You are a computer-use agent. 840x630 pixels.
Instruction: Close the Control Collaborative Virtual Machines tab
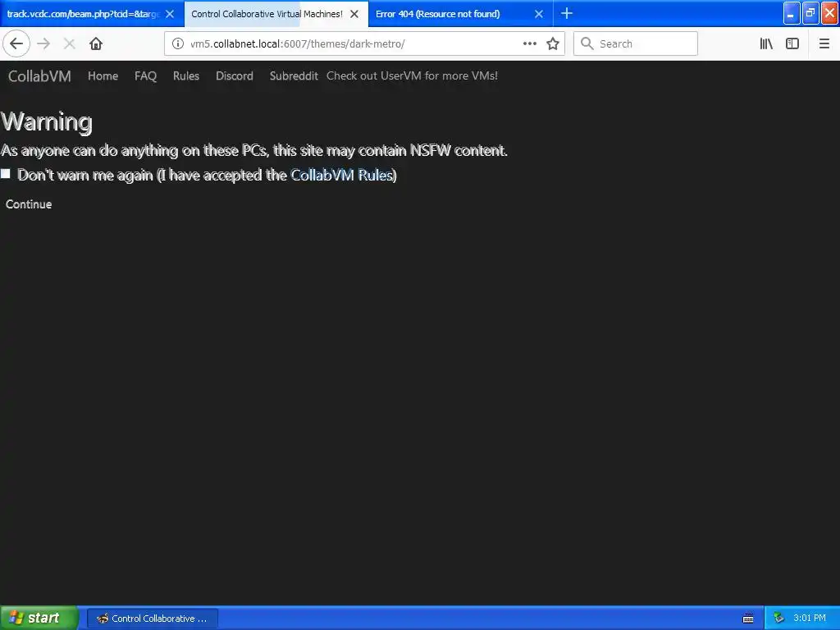tap(354, 14)
